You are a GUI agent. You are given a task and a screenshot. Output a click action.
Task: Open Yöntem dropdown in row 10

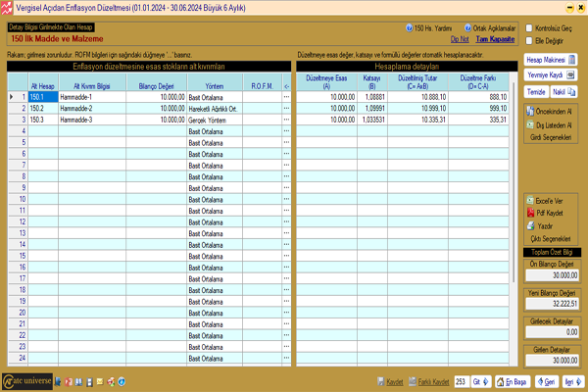pyautogui.click(x=215, y=199)
